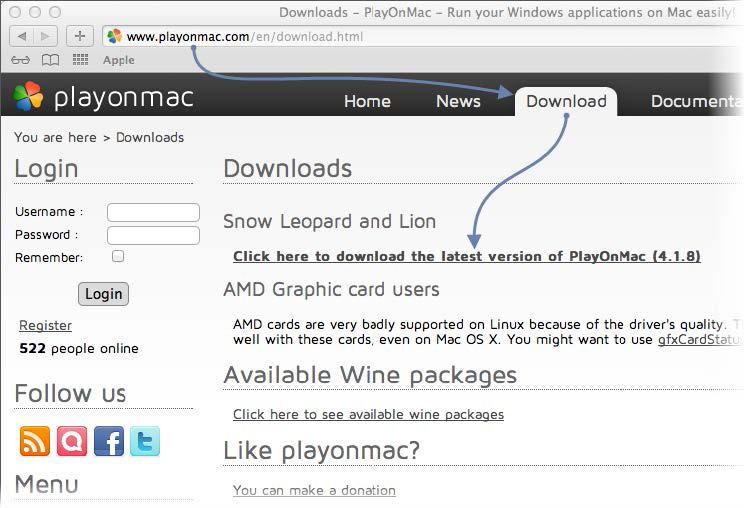Click here to see available wine packages link

(x=368, y=414)
